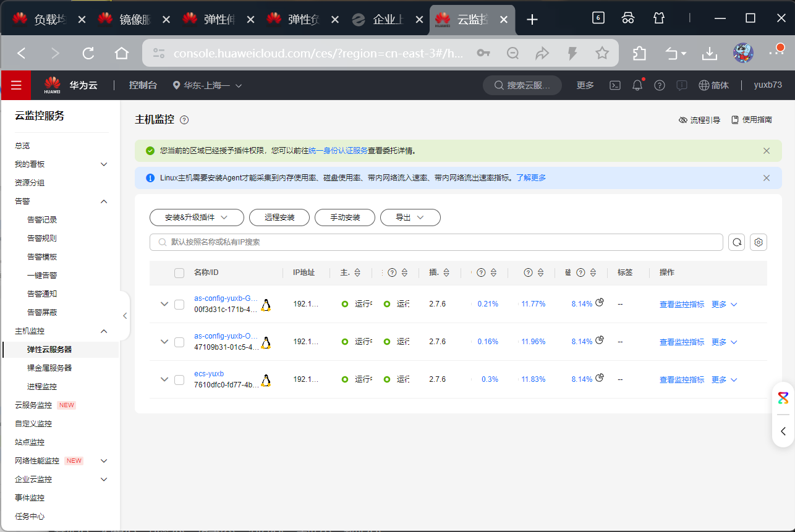Collapse the sidebar with the arrow handle
The height and width of the screenshot is (532, 795).
point(125,316)
